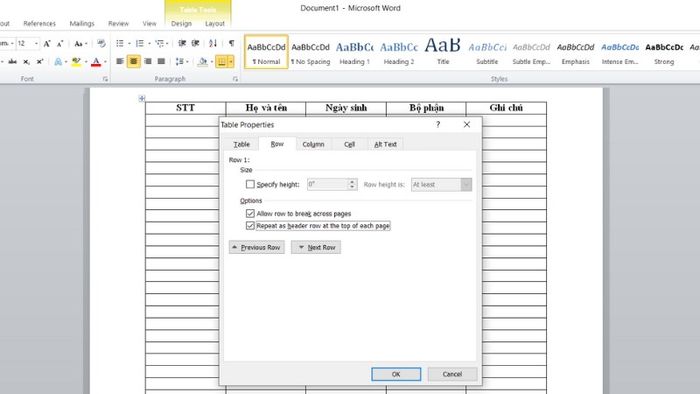The height and width of the screenshot is (394, 700).
Task: Click the Clear Formatting icon
Action: point(101,43)
